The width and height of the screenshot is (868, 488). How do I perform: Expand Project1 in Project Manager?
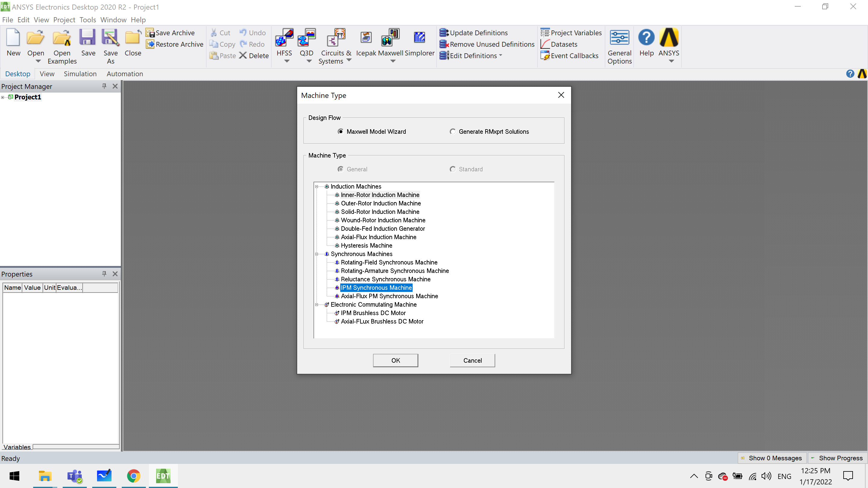click(x=3, y=97)
